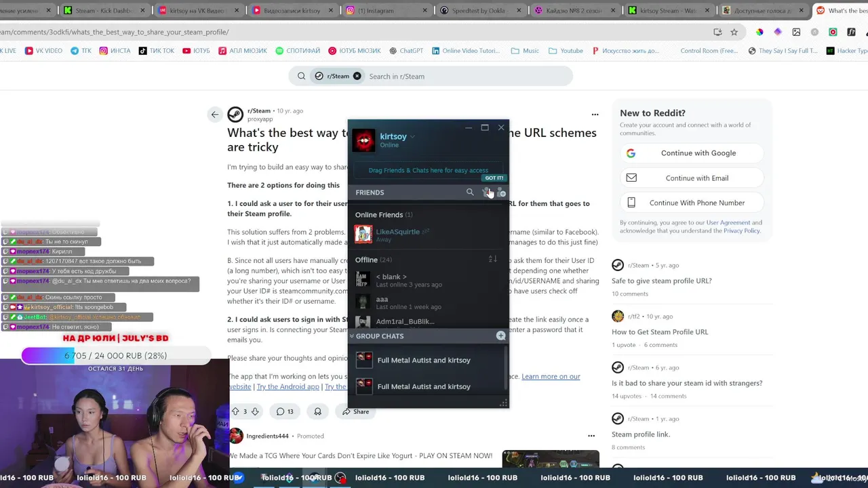868x488 pixels.
Task: Open friend search in the Steam friends list
Action: (470, 192)
